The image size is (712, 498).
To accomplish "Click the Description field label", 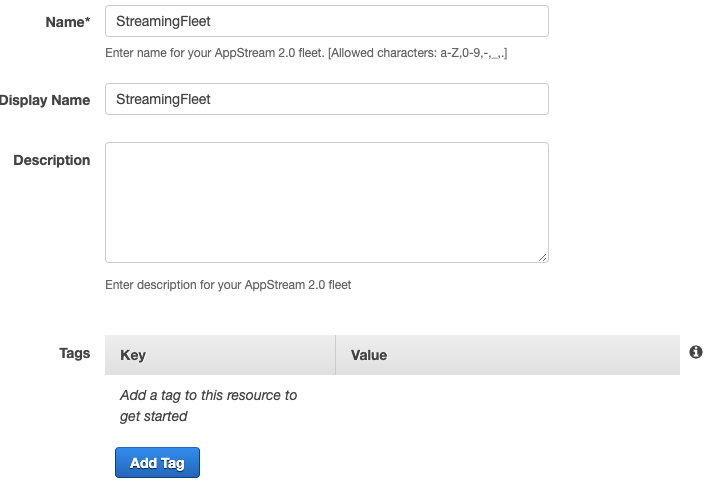I will [51, 160].
